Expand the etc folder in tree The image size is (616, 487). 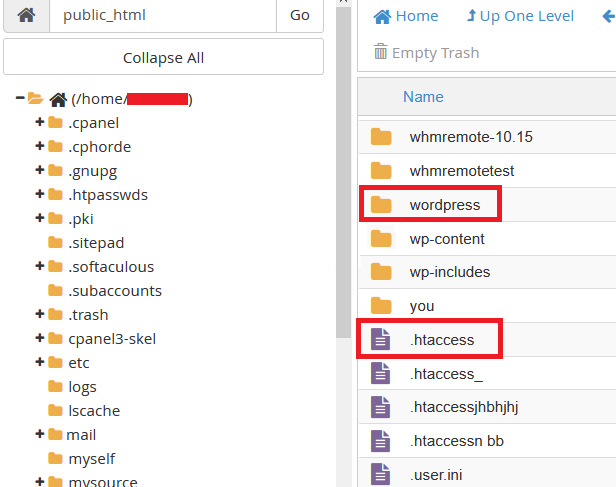click(40, 362)
